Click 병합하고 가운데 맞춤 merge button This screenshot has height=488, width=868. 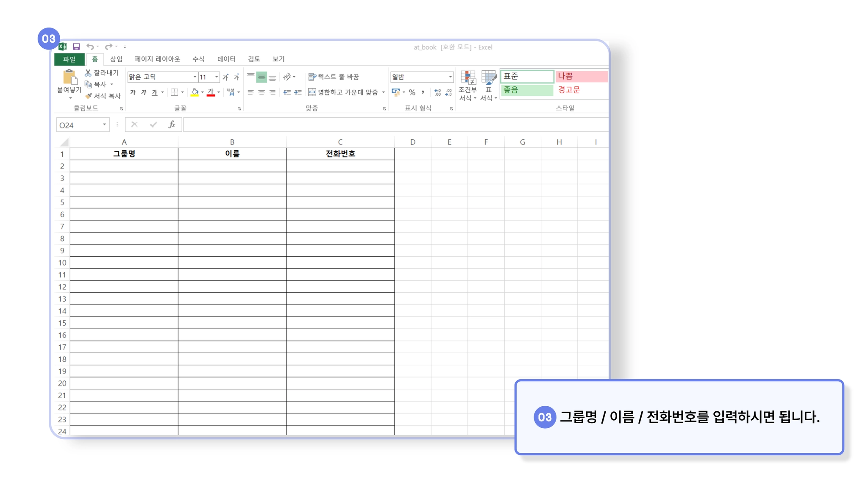coord(343,92)
